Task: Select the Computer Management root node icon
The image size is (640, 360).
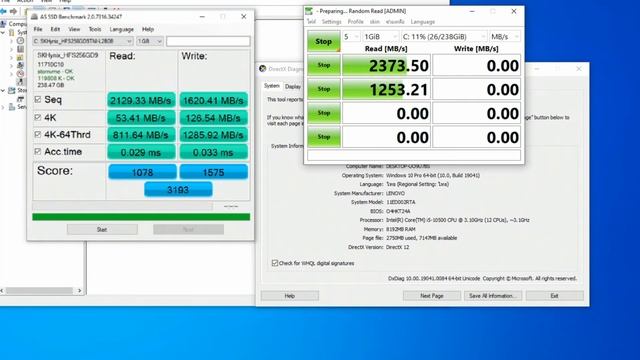Action: pyautogui.click(x=3, y=24)
